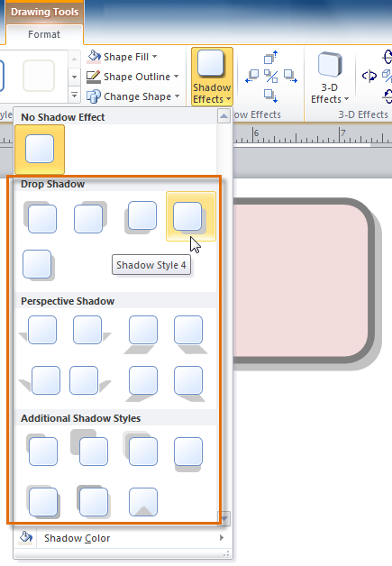The image size is (392, 566).
Task: Select the pale outlined shape style thumbnail
Action: click(39, 76)
